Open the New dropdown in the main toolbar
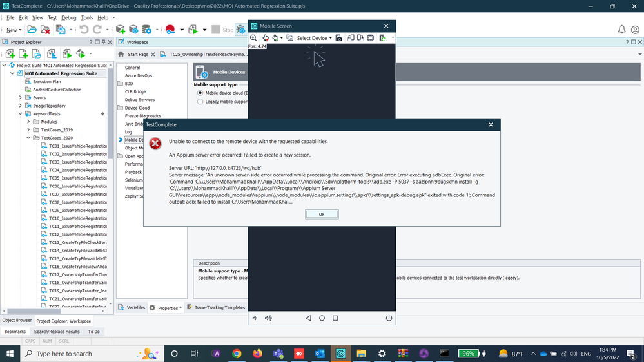The width and height of the screenshot is (644, 362). pyautogui.click(x=14, y=30)
